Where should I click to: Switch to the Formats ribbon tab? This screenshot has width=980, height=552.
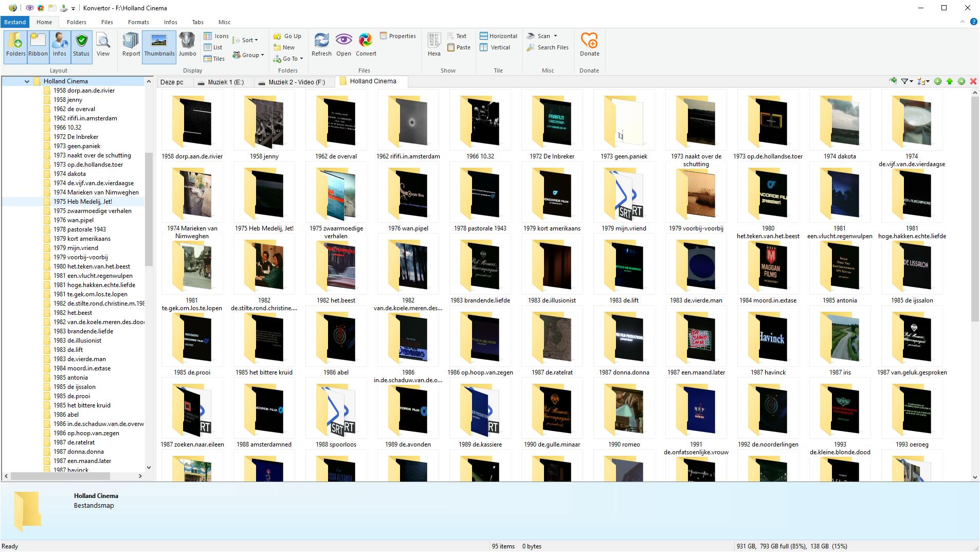pos(138,22)
